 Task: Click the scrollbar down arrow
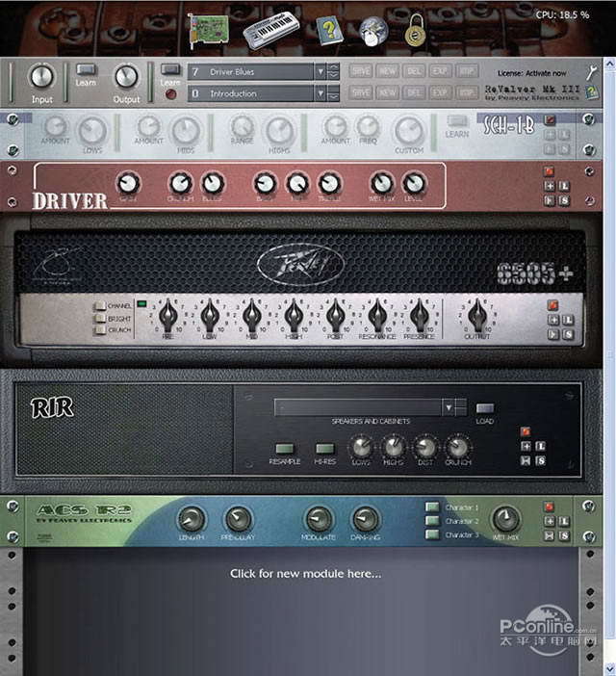pos(609,669)
